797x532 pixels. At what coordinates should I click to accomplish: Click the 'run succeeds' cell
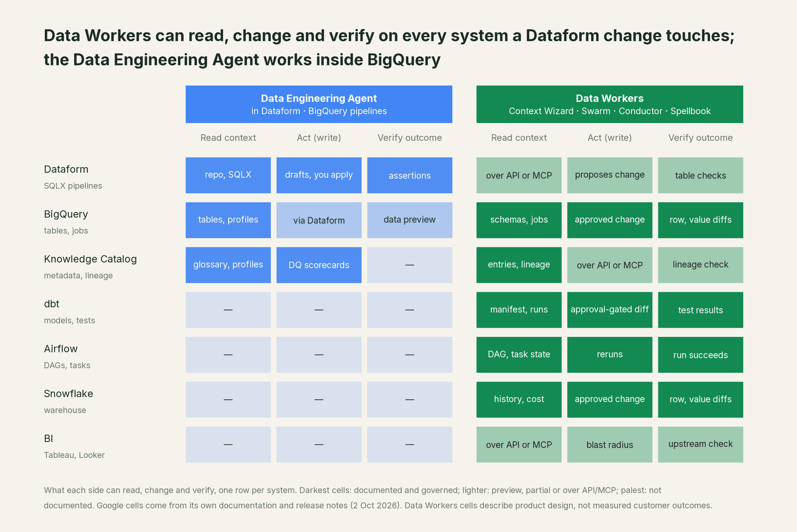point(700,355)
